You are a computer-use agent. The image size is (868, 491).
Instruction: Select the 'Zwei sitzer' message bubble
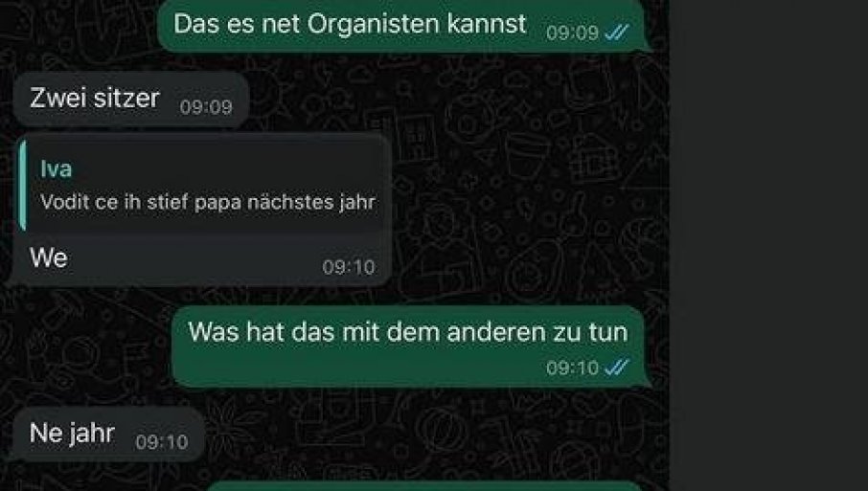(131, 100)
